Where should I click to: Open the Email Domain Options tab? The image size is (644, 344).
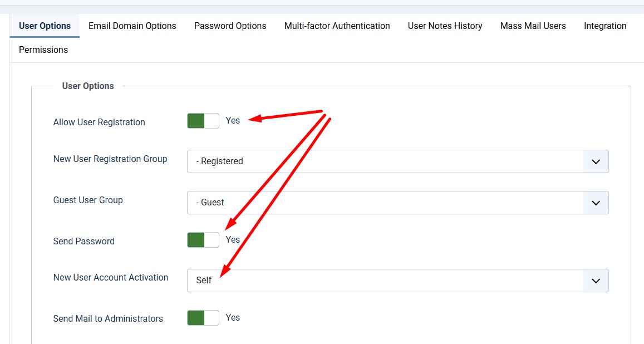point(132,26)
